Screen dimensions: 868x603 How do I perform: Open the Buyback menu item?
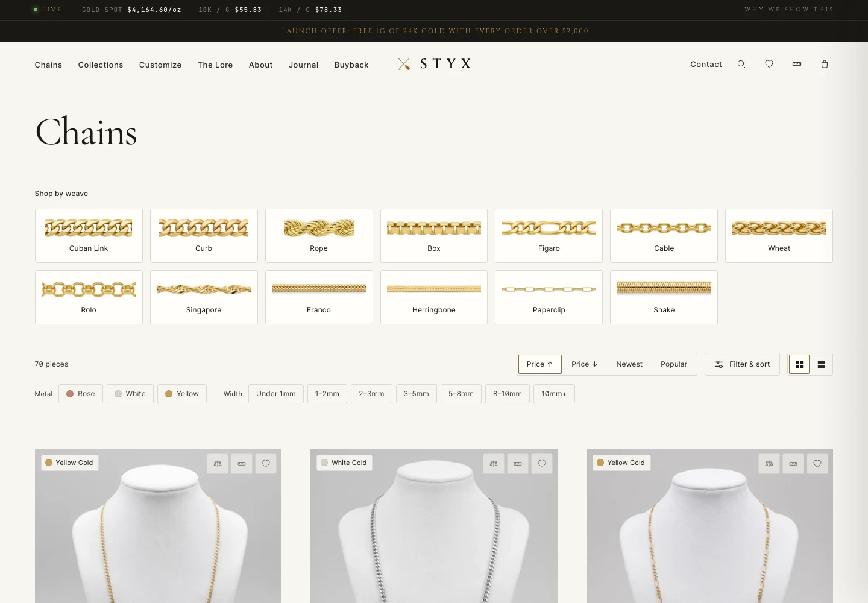(351, 65)
